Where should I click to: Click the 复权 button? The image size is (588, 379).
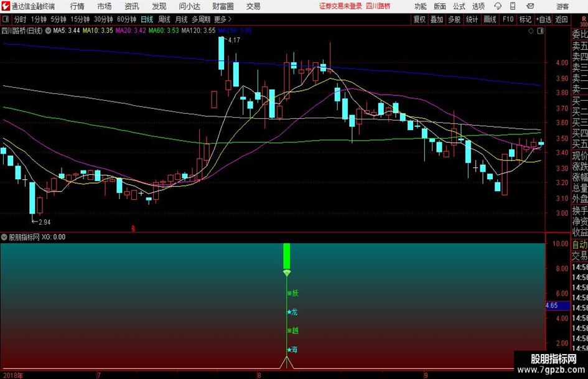click(x=419, y=19)
